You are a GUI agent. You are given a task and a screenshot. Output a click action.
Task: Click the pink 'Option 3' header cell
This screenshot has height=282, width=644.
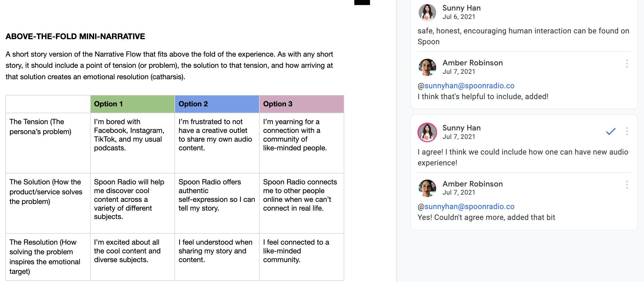click(302, 104)
